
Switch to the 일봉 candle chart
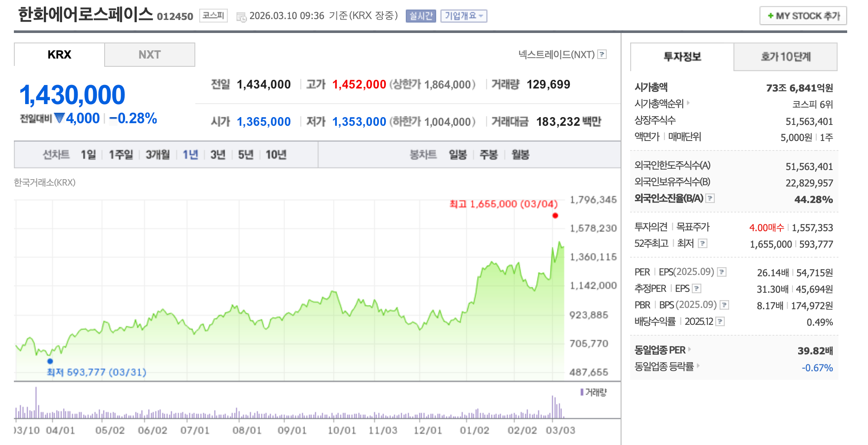coord(458,155)
